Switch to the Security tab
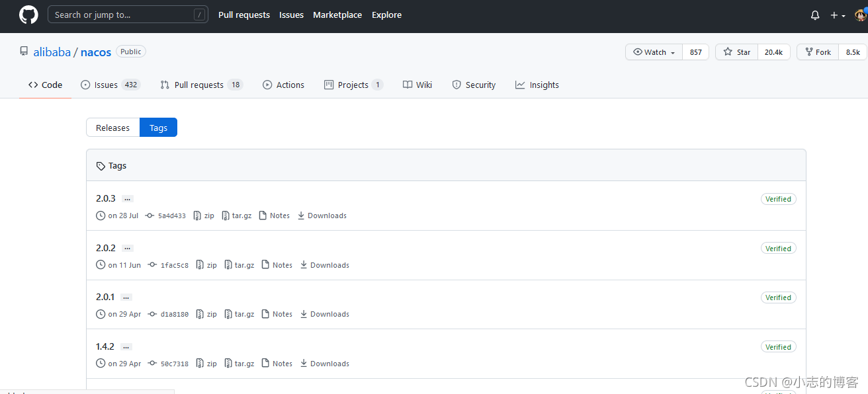The height and width of the screenshot is (394, 868). [474, 85]
